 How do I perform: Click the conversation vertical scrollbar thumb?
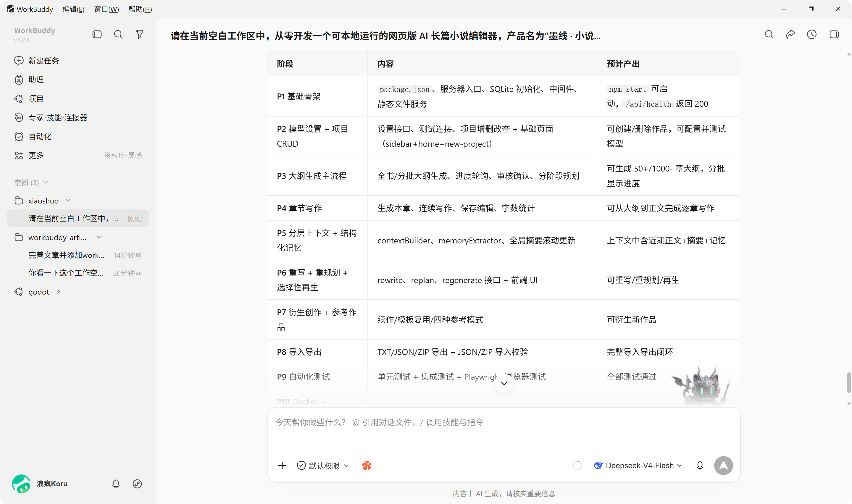(849, 382)
